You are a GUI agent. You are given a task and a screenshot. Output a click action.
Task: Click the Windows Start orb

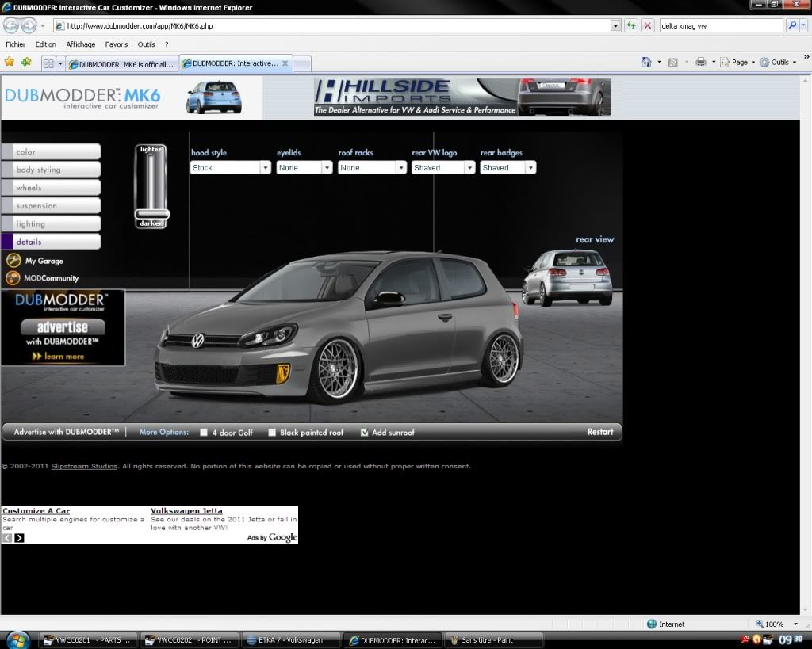[17, 640]
